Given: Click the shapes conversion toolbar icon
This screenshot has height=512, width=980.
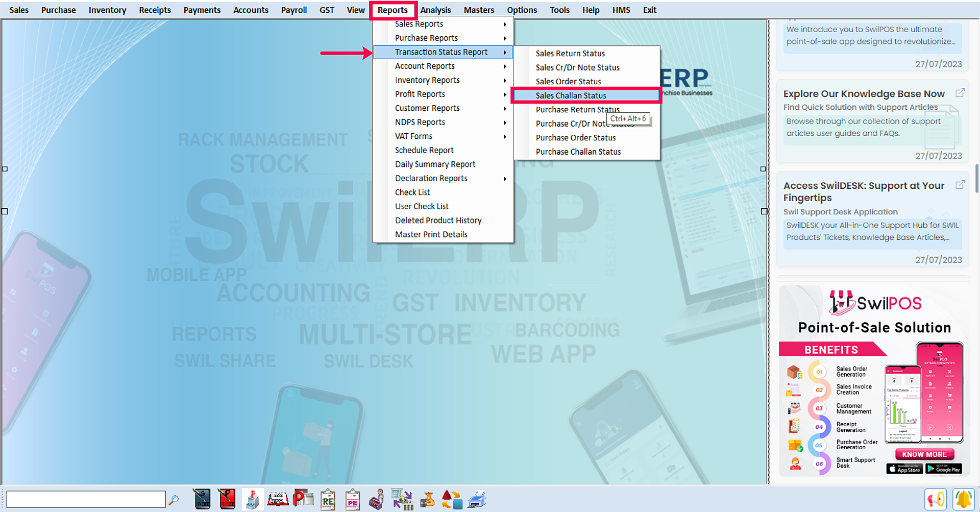Looking at the screenshot, I should click(x=452, y=499).
